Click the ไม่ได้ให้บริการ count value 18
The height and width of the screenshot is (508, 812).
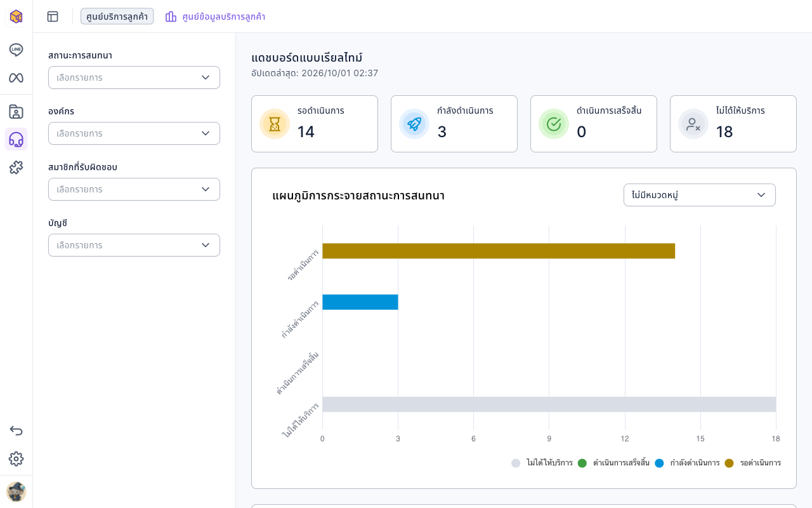(x=724, y=131)
